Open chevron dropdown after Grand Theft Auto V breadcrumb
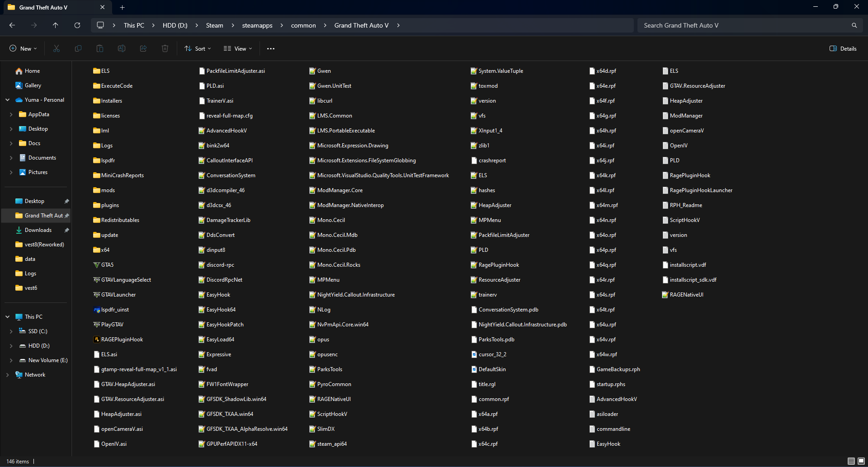 point(398,25)
